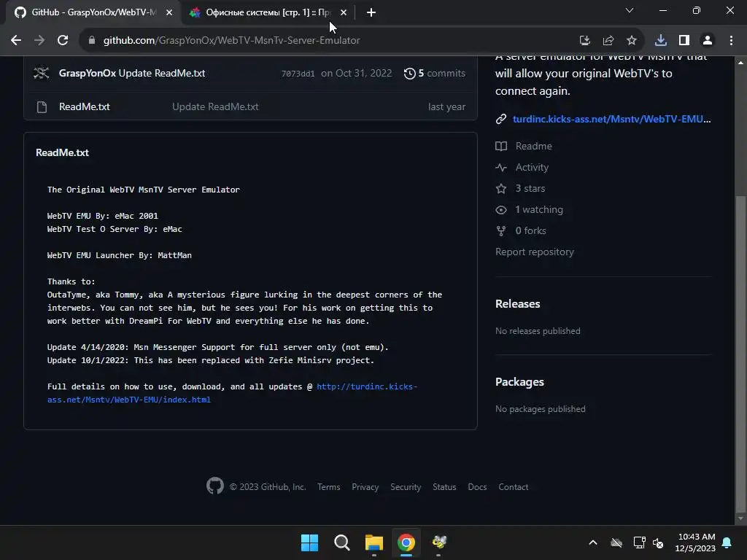Open Packages section heading
Screen dimensions: 747x560
[519, 382]
